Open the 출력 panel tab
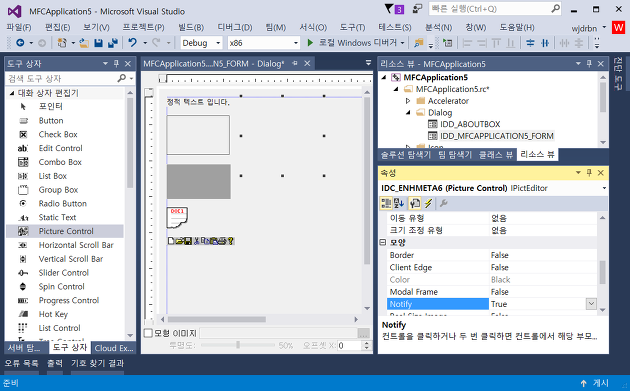 click(x=55, y=363)
